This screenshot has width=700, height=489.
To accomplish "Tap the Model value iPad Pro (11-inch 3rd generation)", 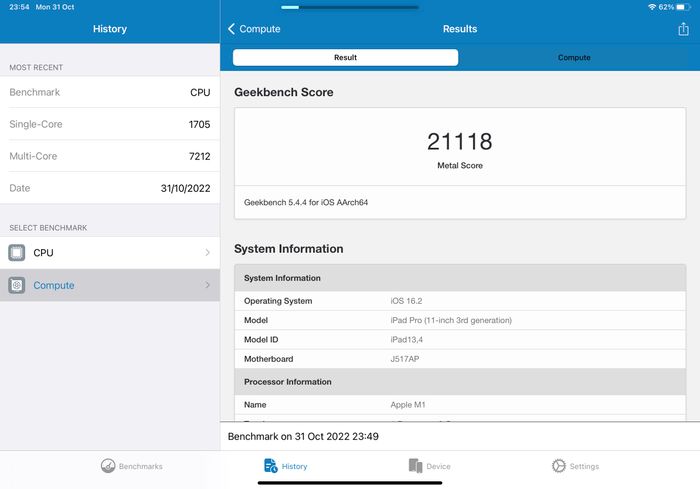I will (451, 320).
